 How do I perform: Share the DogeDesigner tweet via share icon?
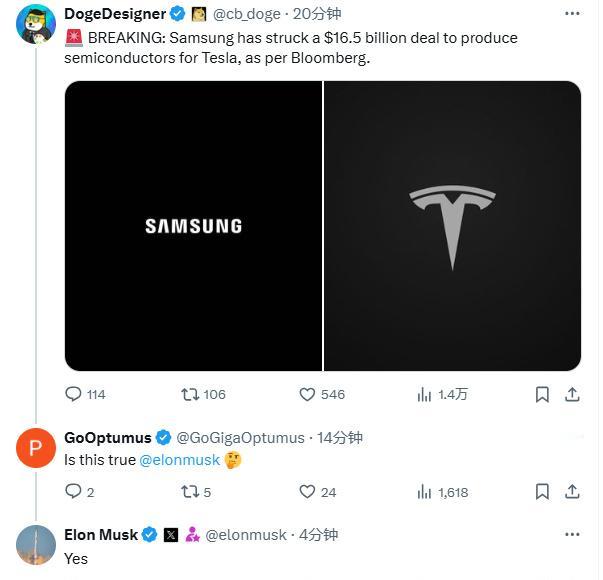pyautogui.click(x=572, y=394)
